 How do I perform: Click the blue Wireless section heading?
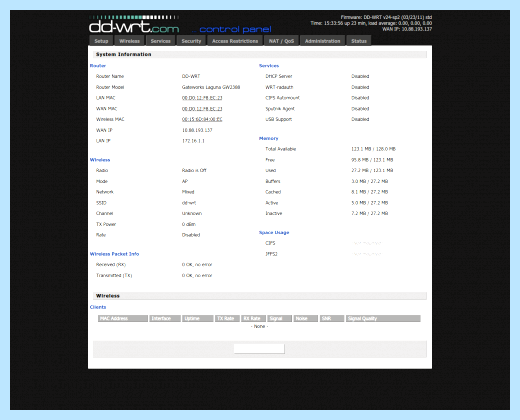100,160
